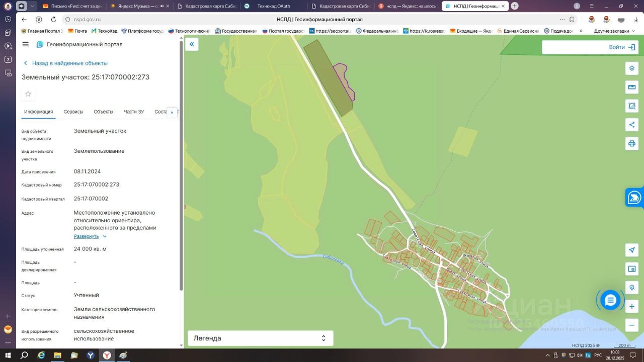
Task: Open the digital assistant side widget
Action: tap(635, 198)
